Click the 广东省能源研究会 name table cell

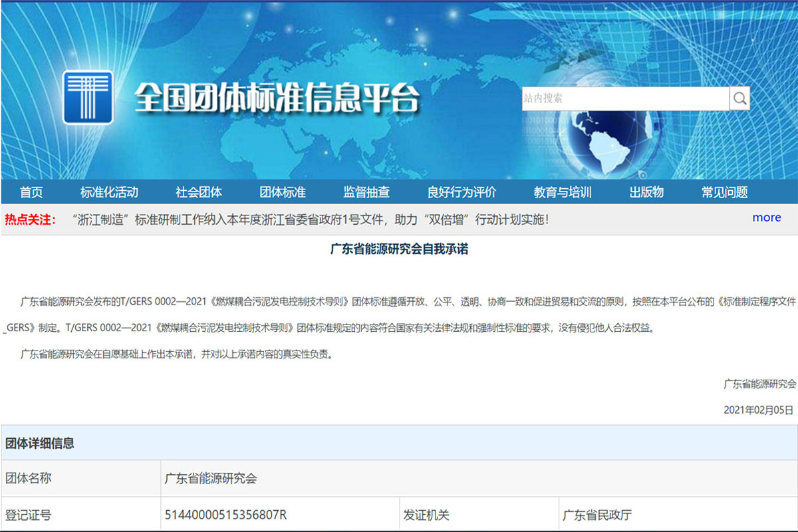point(479,478)
